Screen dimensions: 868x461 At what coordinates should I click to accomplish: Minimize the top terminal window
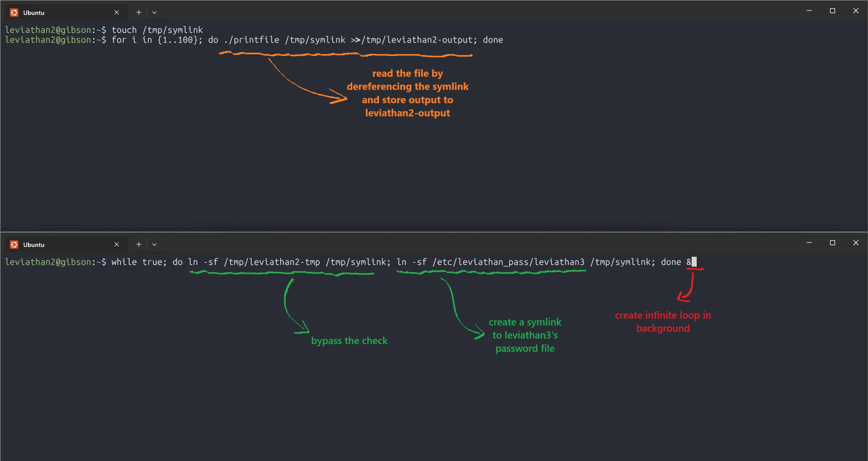(x=809, y=11)
